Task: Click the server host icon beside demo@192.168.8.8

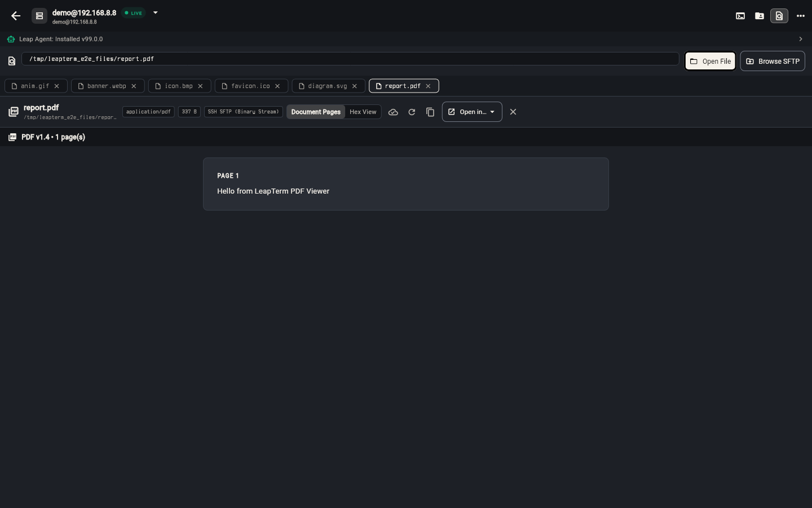Action: click(x=39, y=16)
